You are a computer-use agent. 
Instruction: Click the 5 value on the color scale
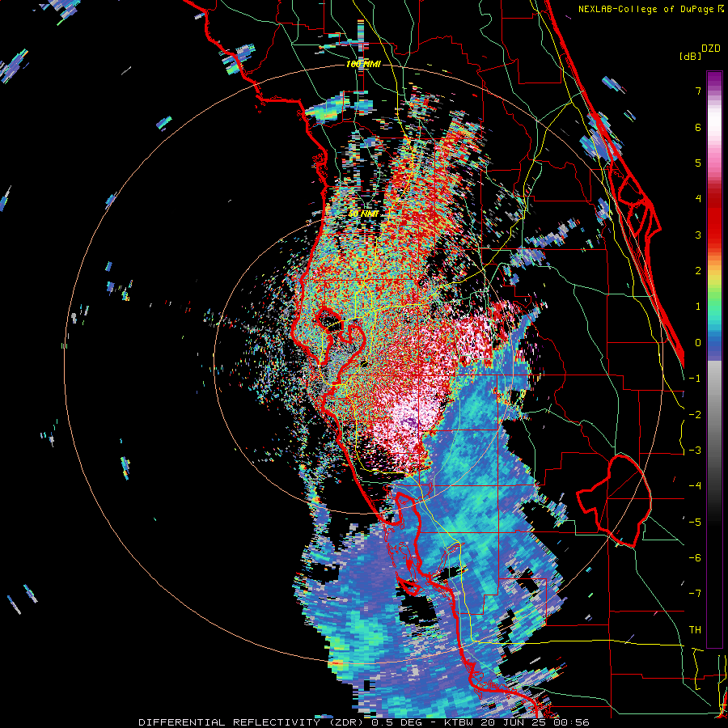pyautogui.click(x=698, y=163)
